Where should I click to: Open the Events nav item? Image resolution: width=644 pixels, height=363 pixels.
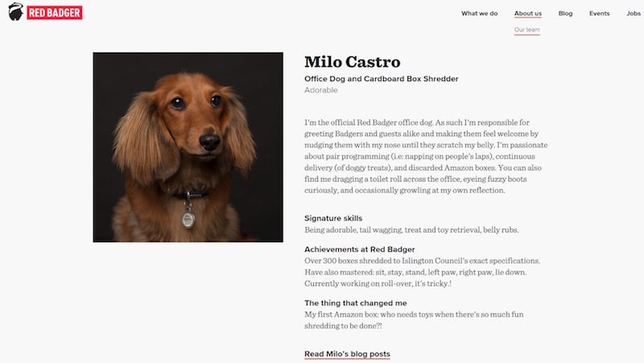pyautogui.click(x=599, y=14)
